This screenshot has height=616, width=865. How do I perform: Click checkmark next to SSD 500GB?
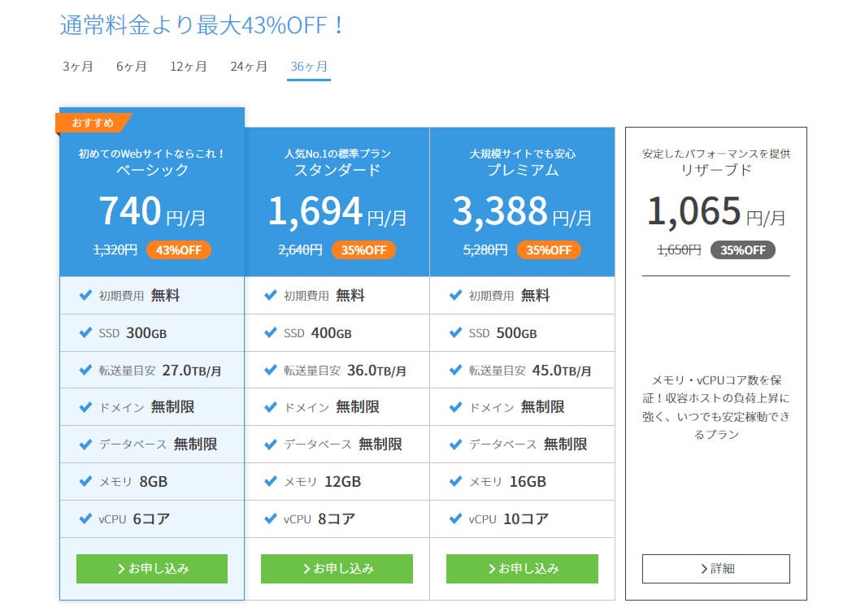455,332
